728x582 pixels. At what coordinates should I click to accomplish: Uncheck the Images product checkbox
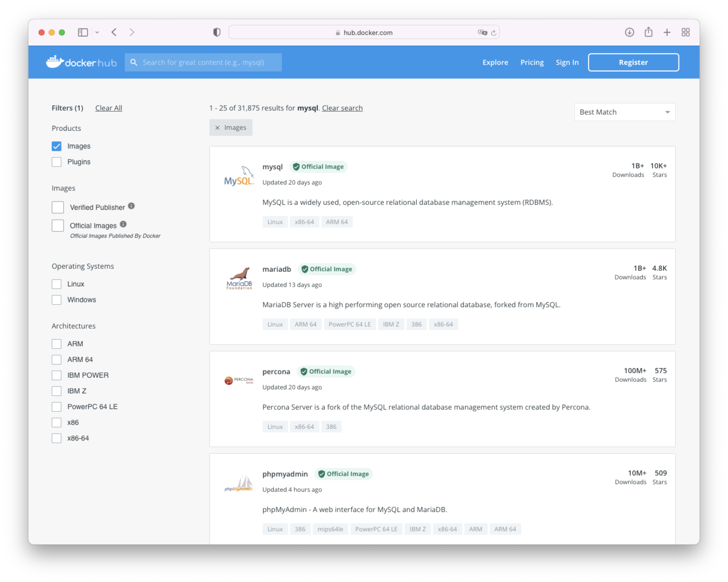point(57,146)
